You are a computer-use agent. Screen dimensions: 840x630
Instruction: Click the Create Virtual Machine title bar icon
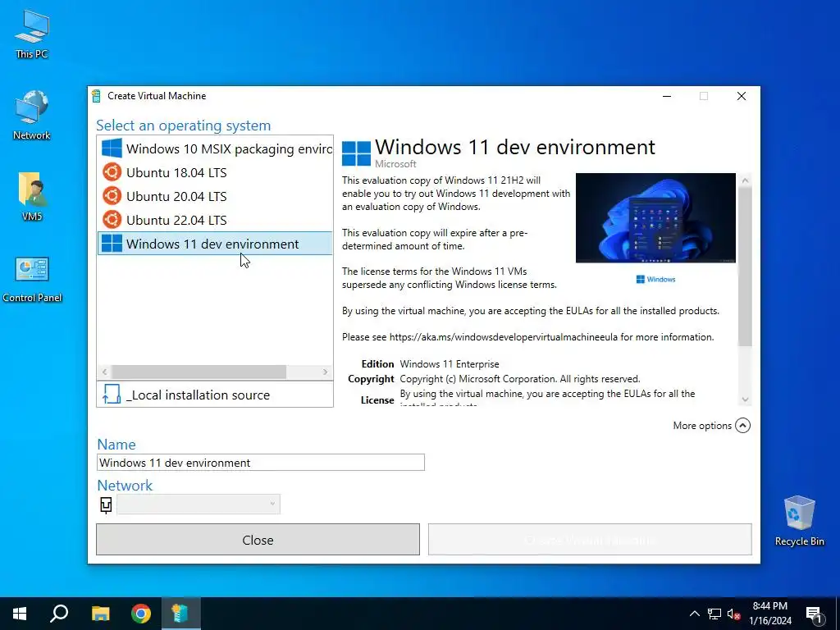coord(97,96)
